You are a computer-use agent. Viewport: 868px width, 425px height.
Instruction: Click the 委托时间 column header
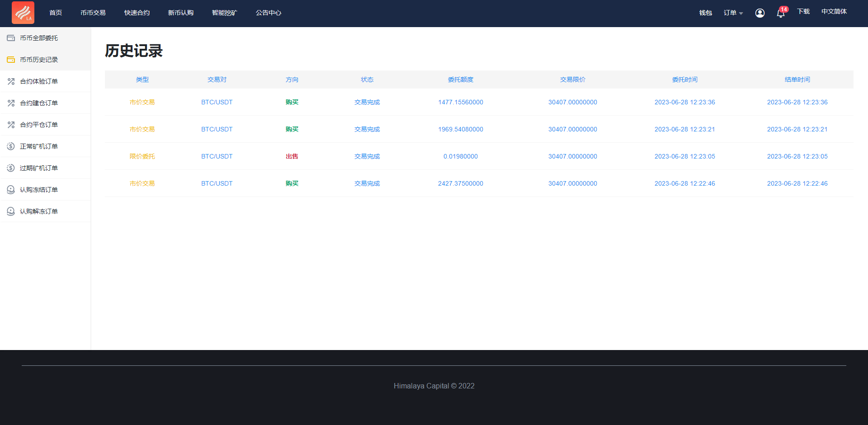684,79
